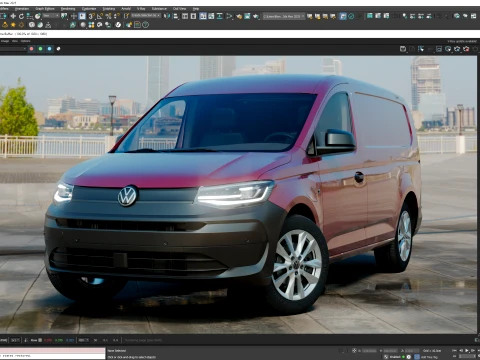Open the Rendering menu
Viewport: 480px width, 360px height.
(68, 8)
